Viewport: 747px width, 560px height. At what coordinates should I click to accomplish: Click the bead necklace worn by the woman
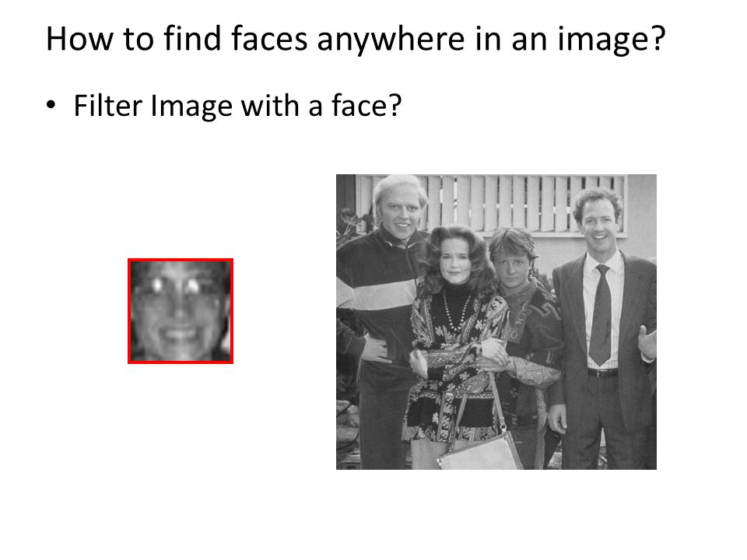coord(457,310)
